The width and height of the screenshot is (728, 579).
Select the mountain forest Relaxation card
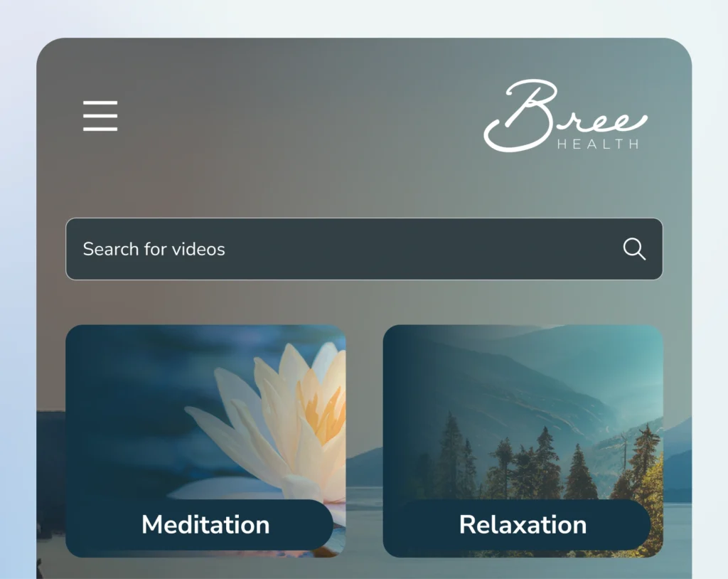click(523, 440)
